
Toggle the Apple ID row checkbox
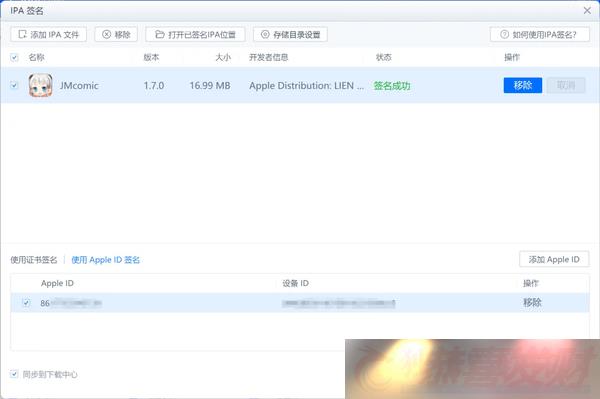coord(26,303)
